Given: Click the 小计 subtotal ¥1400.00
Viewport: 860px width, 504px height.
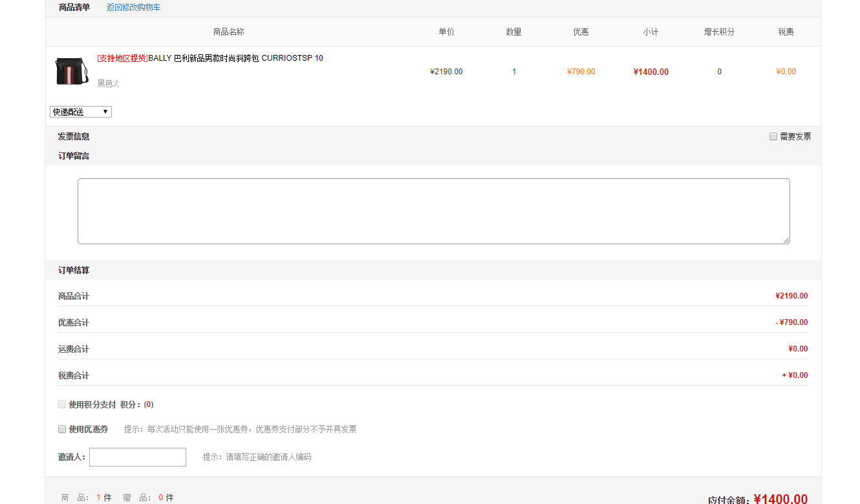Looking at the screenshot, I should [x=650, y=71].
